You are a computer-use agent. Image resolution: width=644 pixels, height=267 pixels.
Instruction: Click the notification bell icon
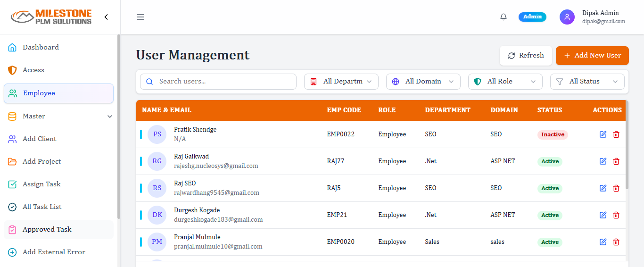pyautogui.click(x=504, y=17)
